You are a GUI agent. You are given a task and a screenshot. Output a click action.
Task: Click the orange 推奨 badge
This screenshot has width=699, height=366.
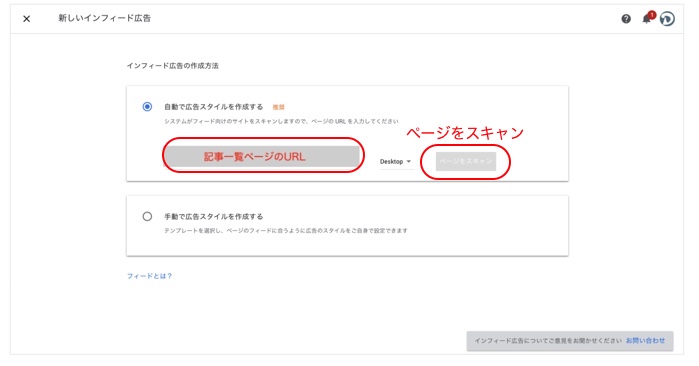(279, 107)
